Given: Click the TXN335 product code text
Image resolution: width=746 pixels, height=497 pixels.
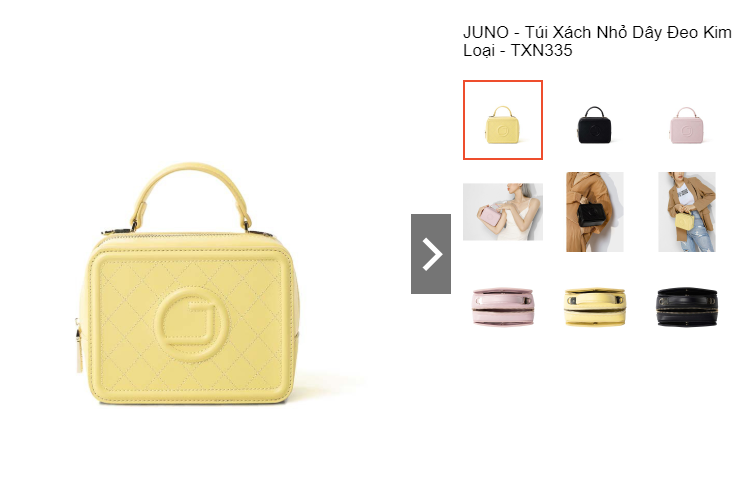Looking at the screenshot, I should 541,50.
